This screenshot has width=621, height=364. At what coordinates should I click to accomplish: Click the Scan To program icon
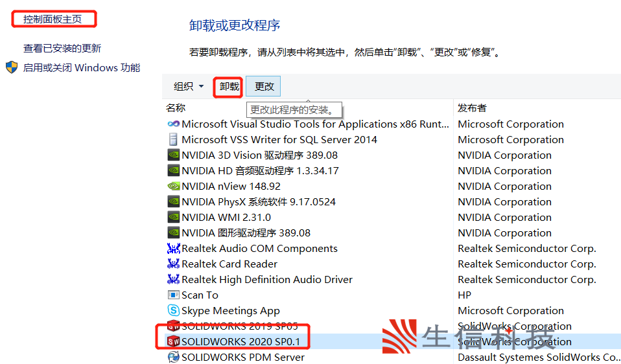pyautogui.click(x=174, y=295)
